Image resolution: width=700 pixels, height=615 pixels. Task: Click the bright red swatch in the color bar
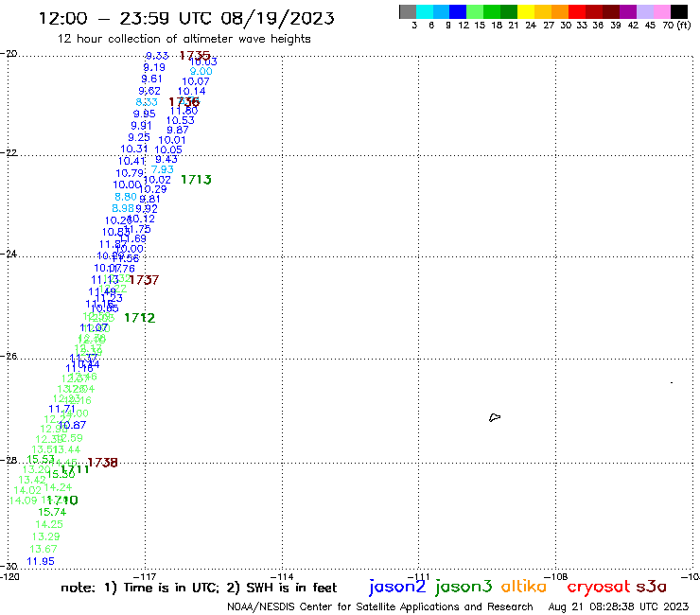[577, 11]
